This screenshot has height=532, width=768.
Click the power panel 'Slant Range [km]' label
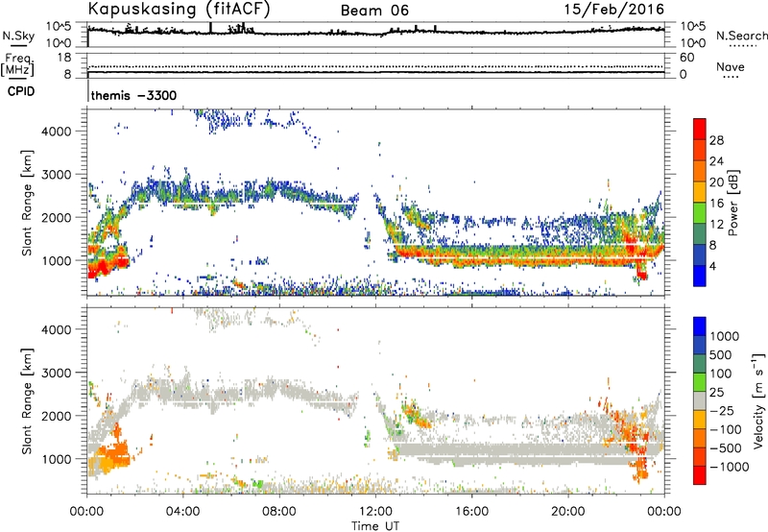click(27, 203)
